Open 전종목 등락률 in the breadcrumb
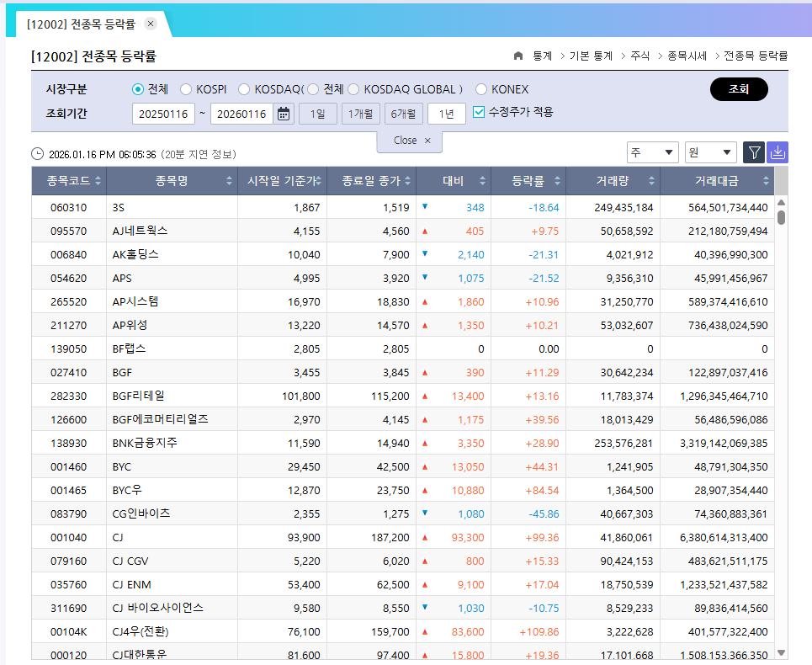 pyautogui.click(x=756, y=56)
